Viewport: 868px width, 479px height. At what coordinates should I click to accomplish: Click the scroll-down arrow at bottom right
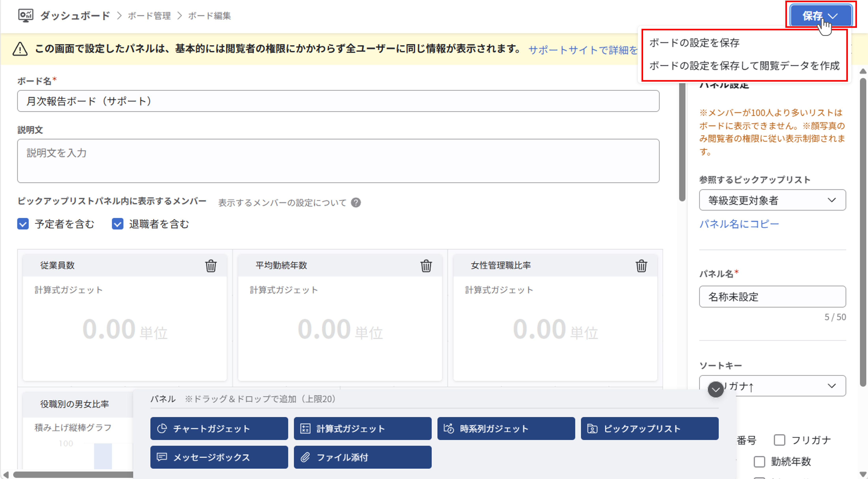863,474
